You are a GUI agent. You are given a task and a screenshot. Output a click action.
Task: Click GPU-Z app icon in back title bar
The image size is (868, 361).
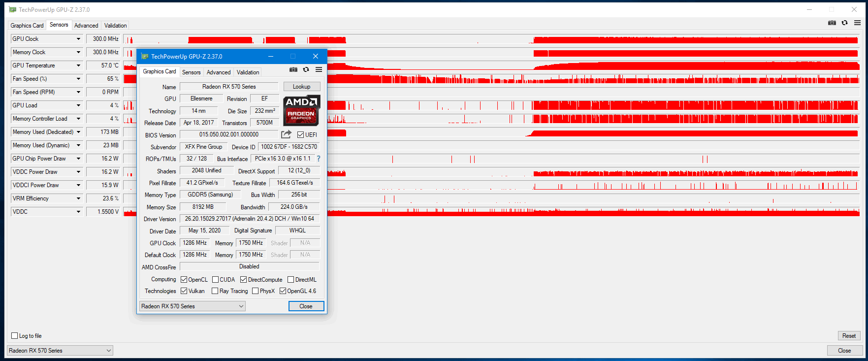tap(12, 9)
